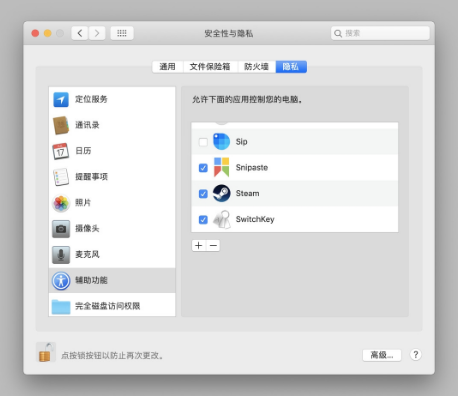Click the SwitchKey app icon
The height and width of the screenshot is (396, 458).
coord(222,219)
